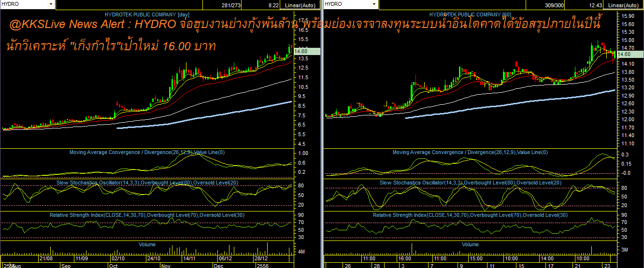Click the left chart MACD(26,12,9) indicator label
This screenshot has width=644, height=268.
tap(147, 153)
